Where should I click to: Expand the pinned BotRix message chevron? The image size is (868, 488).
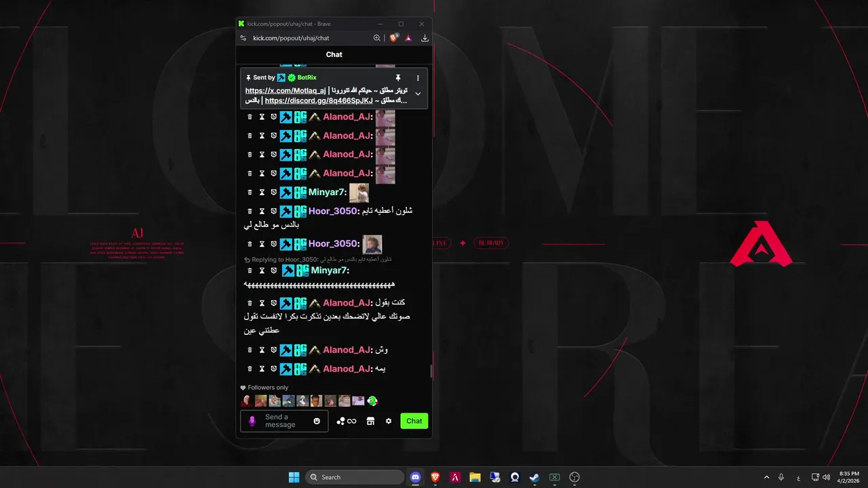point(418,94)
